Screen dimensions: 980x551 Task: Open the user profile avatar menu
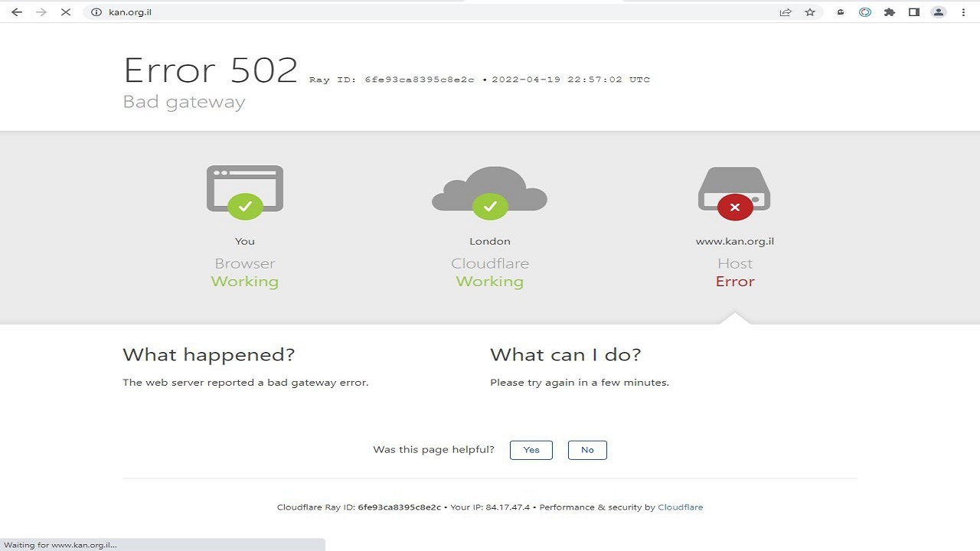click(x=939, y=12)
